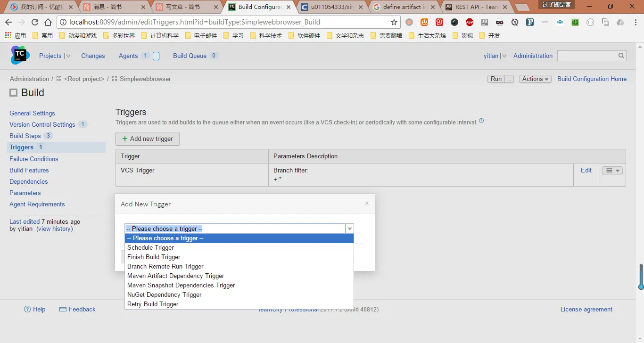Open the 开发 bookmarks folder
Screen dimensions: 644x343
pyautogui.click(x=490, y=35)
